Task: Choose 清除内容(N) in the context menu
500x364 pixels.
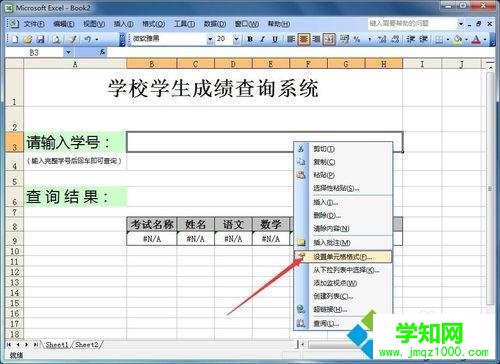Action: coord(343,229)
